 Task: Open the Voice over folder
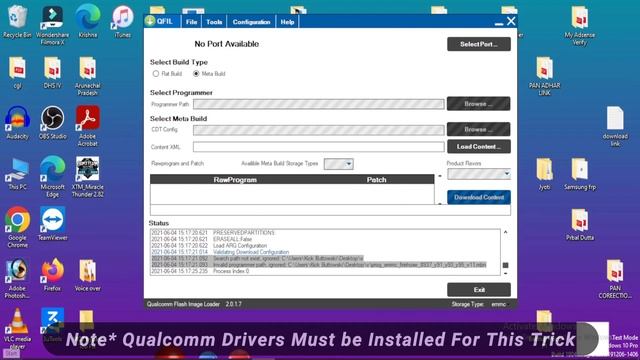(87, 276)
